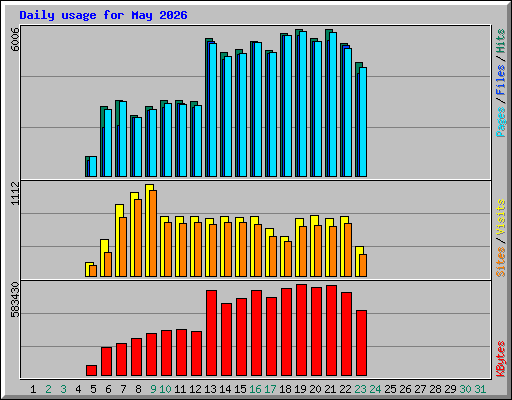The height and width of the screenshot is (400, 512).
Task: Click day 24 on the x-axis
Action: point(375,389)
